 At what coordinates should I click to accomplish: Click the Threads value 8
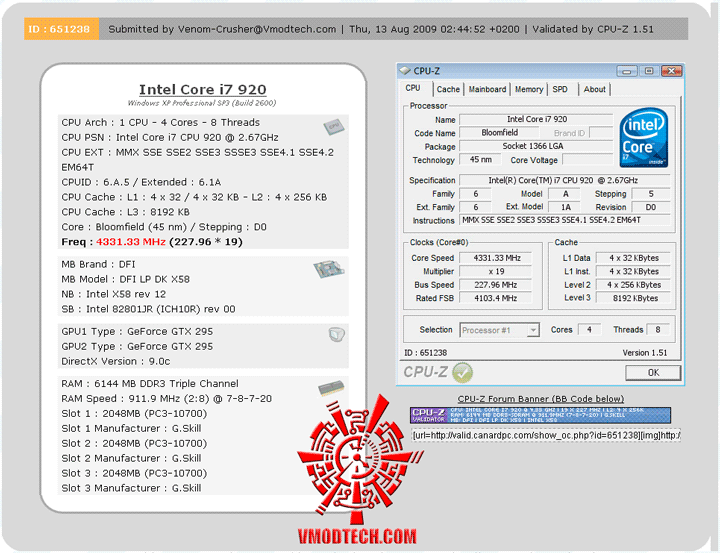coord(658,330)
